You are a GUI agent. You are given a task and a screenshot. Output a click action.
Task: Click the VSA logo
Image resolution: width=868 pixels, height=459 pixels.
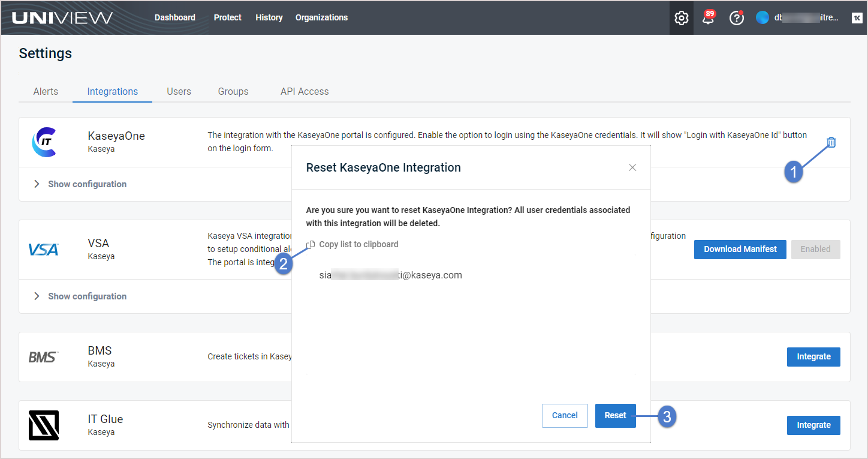(x=44, y=250)
